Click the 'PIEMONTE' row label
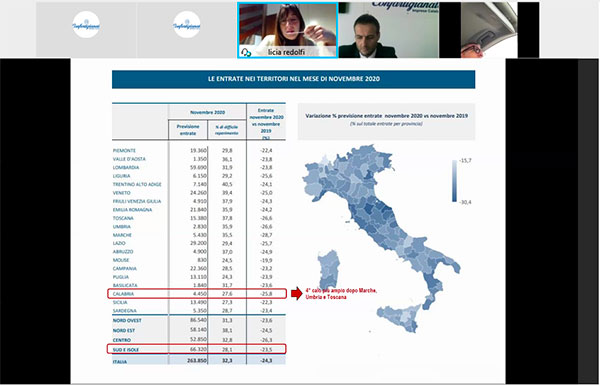 pyautogui.click(x=124, y=151)
